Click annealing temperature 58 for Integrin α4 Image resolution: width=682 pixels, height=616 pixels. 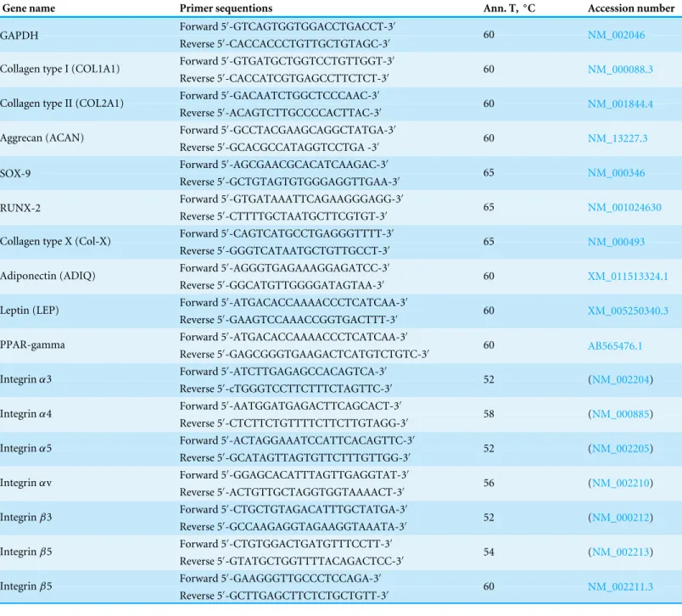point(489,414)
